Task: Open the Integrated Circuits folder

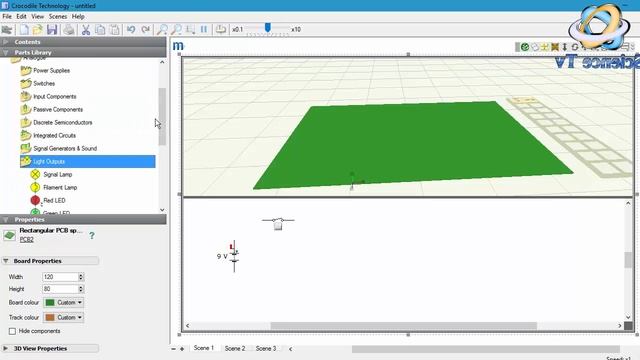Action: [x=54, y=136]
